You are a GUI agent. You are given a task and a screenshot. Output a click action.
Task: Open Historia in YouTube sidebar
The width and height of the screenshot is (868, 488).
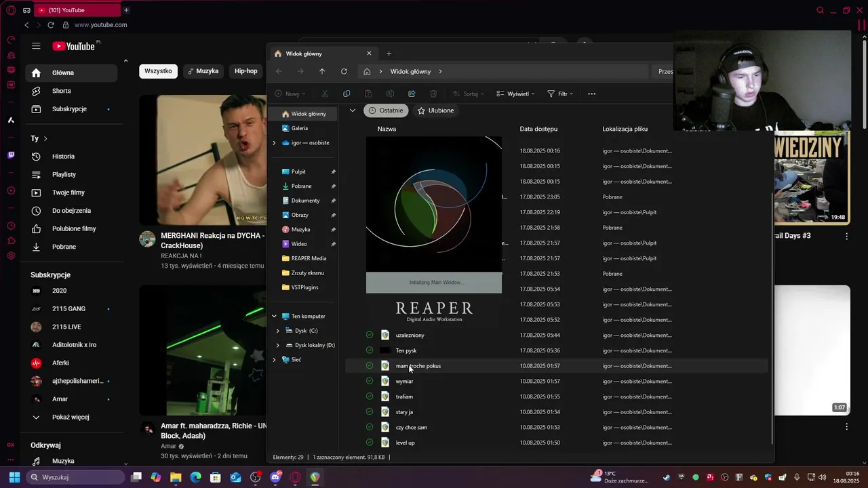71,156
